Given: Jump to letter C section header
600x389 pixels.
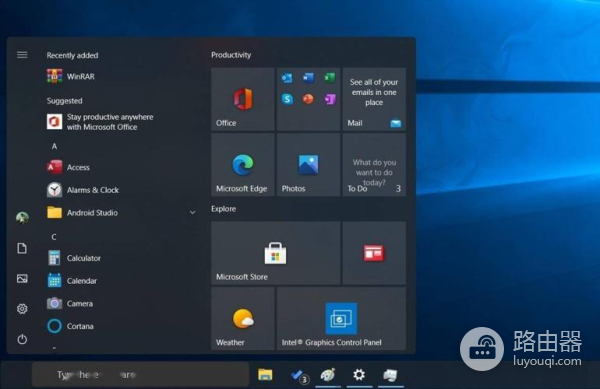Looking at the screenshot, I should pyautogui.click(x=54, y=237).
